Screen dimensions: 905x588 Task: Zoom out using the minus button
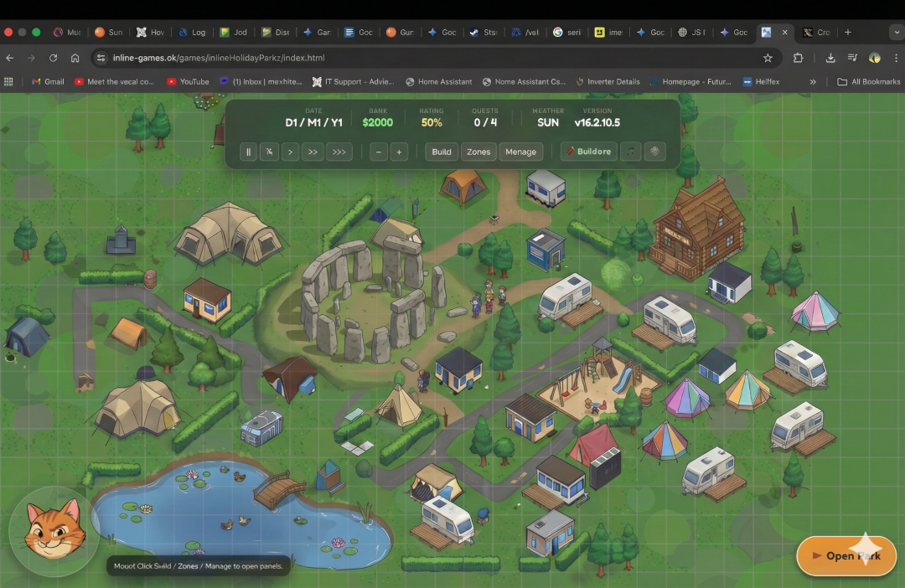(x=378, y=152)
